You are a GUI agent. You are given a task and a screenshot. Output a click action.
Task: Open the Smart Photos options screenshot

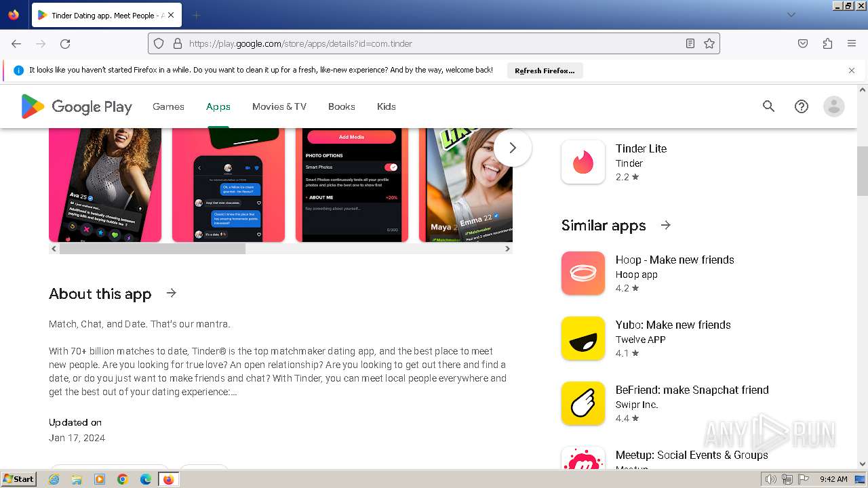click(x=352, y=185)
